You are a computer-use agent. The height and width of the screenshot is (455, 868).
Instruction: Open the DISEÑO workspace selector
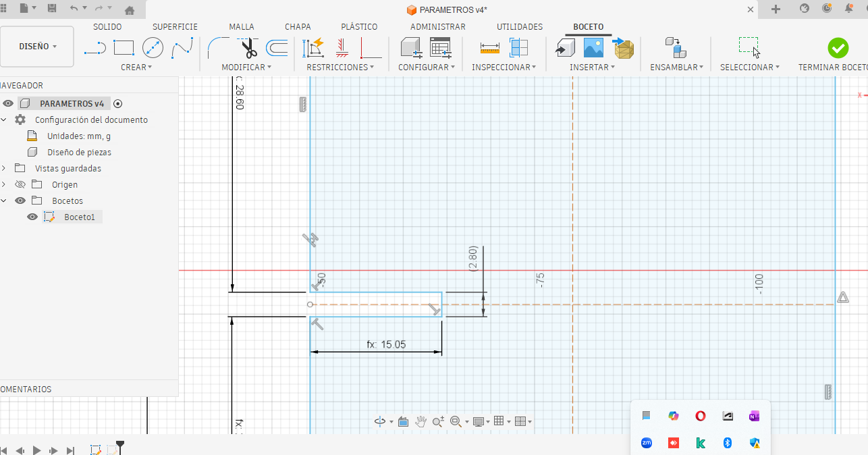click(x=37, y=46)
